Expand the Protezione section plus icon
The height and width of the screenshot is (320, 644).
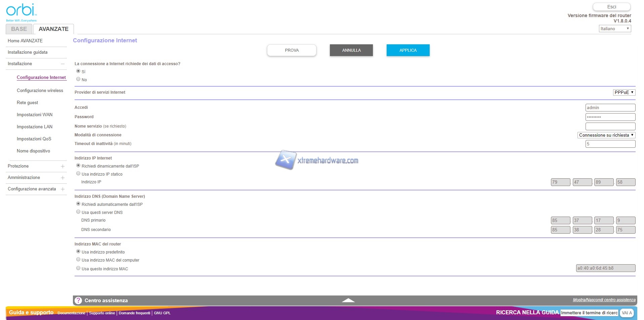tap(62, 166)
